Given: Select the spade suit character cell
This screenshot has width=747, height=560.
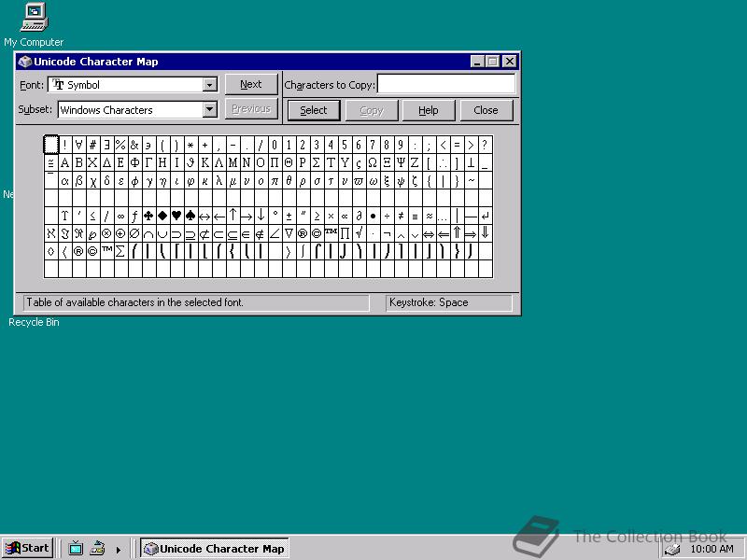Looking at the screenshot, I should click(x=191, y=216).
